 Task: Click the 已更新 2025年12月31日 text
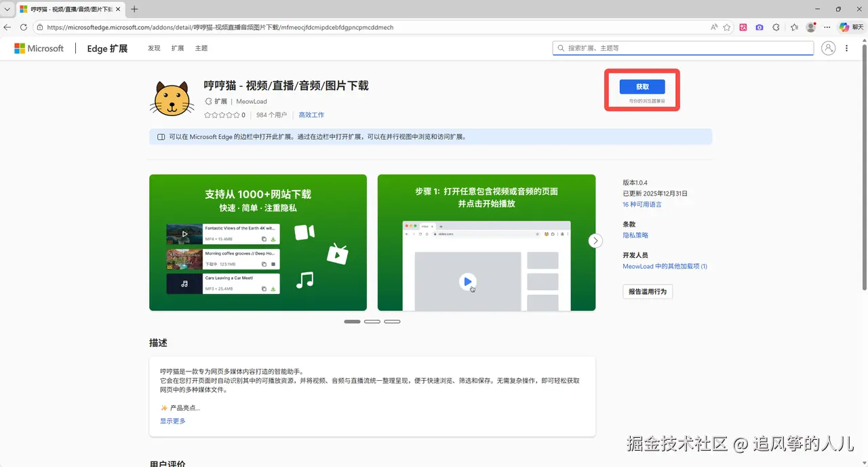(656, 193)
